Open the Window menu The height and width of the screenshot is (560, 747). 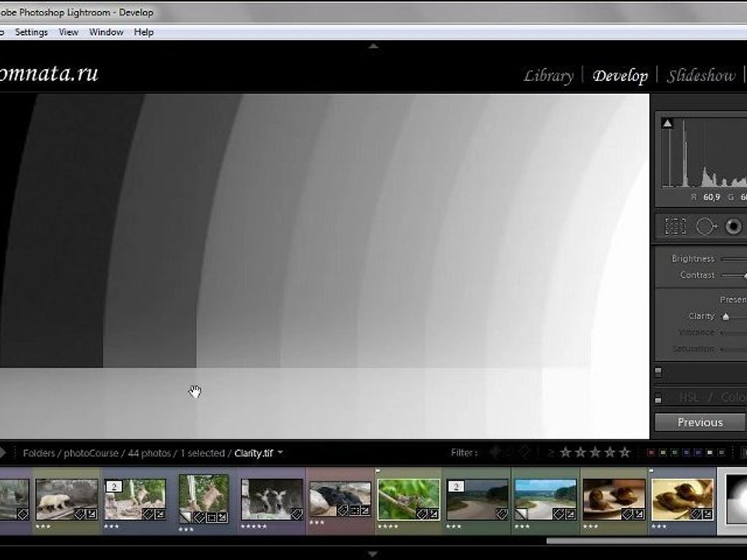pos(107,32)
